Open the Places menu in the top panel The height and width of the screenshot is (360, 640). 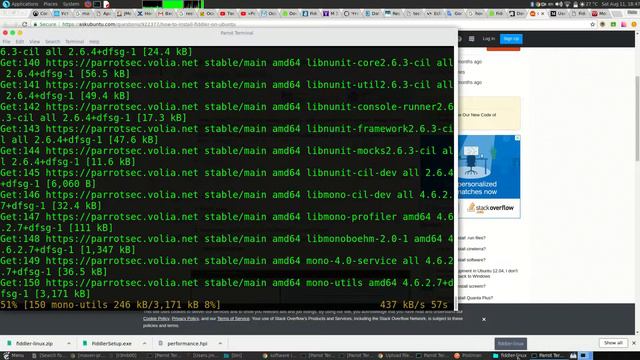51,4
